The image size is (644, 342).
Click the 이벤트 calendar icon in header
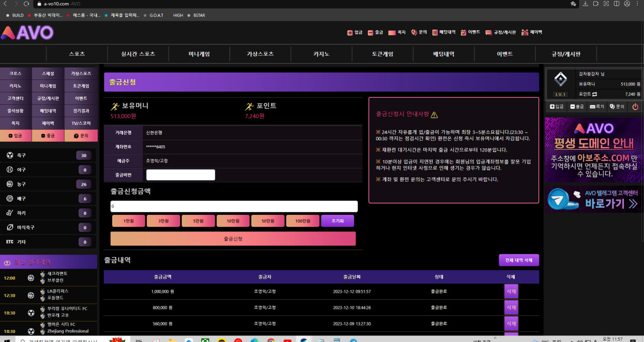(x=463, y=33)
